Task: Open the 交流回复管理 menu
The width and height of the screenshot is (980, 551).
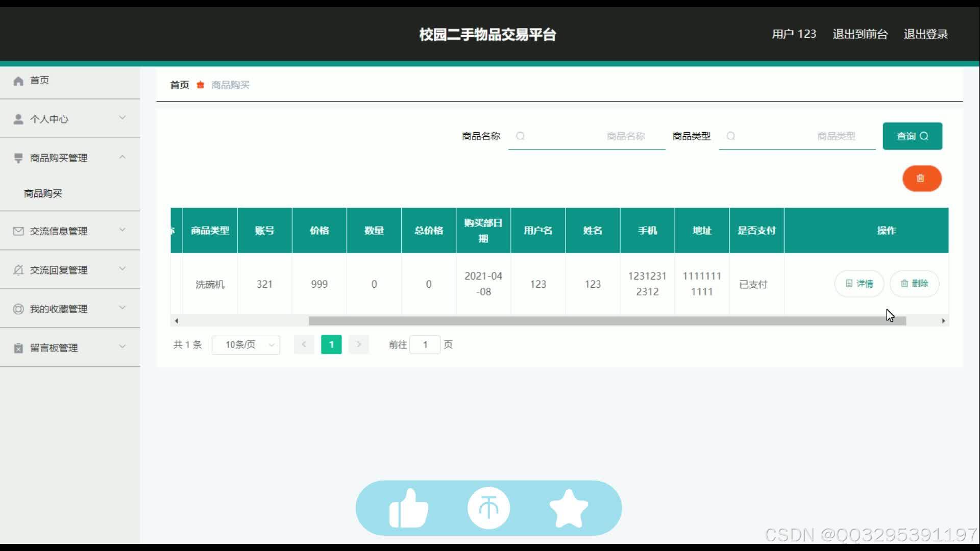Action: pyautogui.click(x=70, y=270)
